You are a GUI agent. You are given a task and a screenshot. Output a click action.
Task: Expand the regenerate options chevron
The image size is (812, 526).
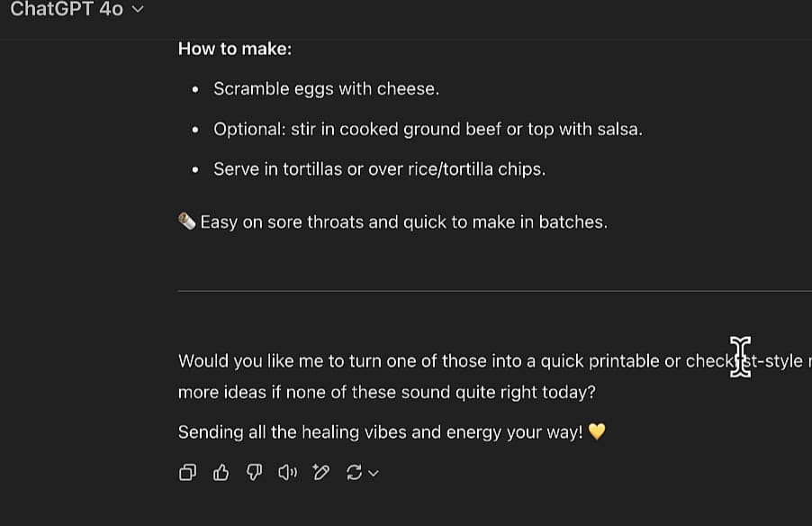click(x=373, y=473)
